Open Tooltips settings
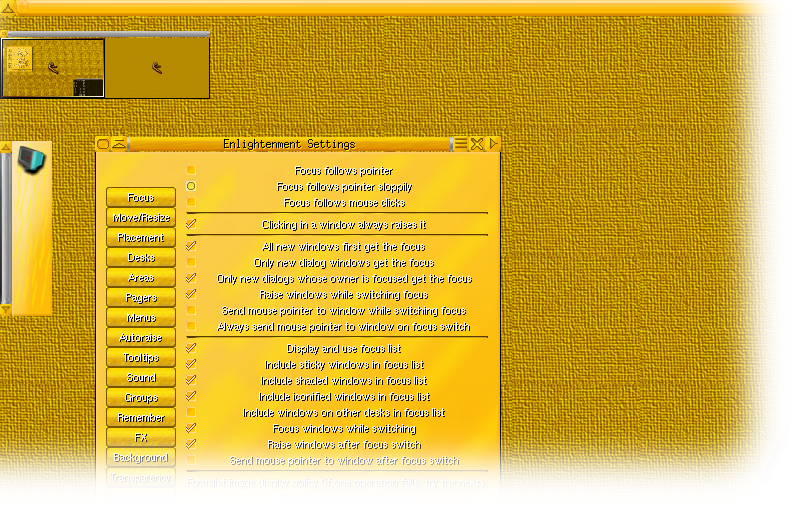Viewport: 800px width, 525px height. [x=141, y=358]
